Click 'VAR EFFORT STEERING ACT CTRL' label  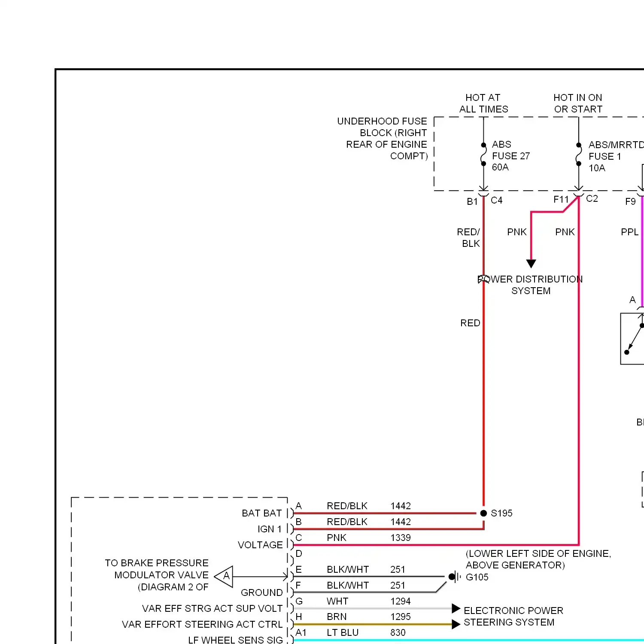pos(202,624)
